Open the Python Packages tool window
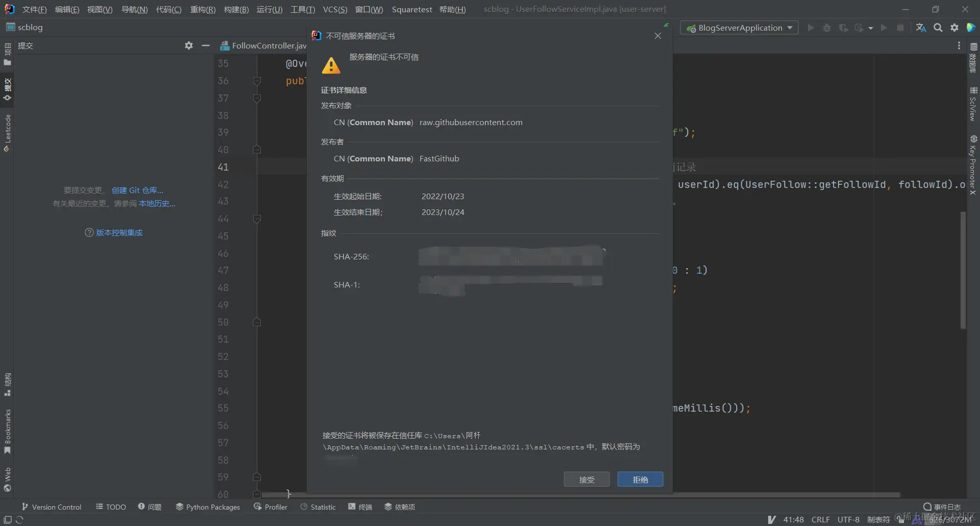This screenshot has width=980, height=526. [208, 507]
